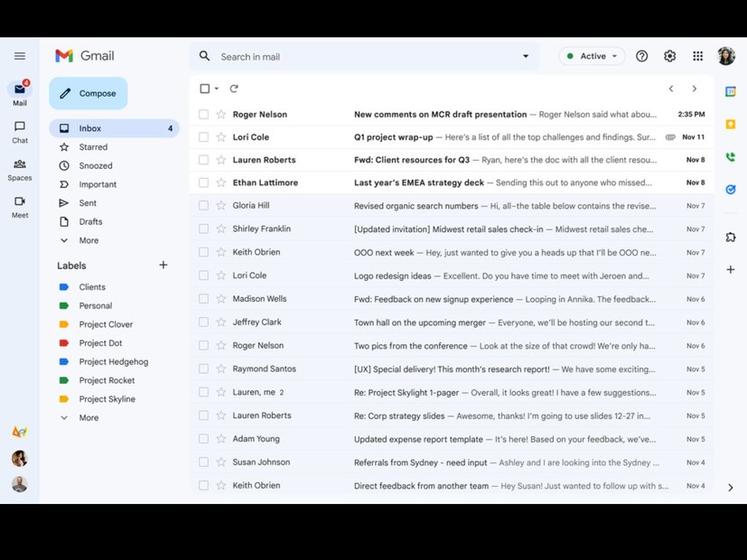747x560 pixels.
Task: Expand More under the folder list
Action: [89, 240]
